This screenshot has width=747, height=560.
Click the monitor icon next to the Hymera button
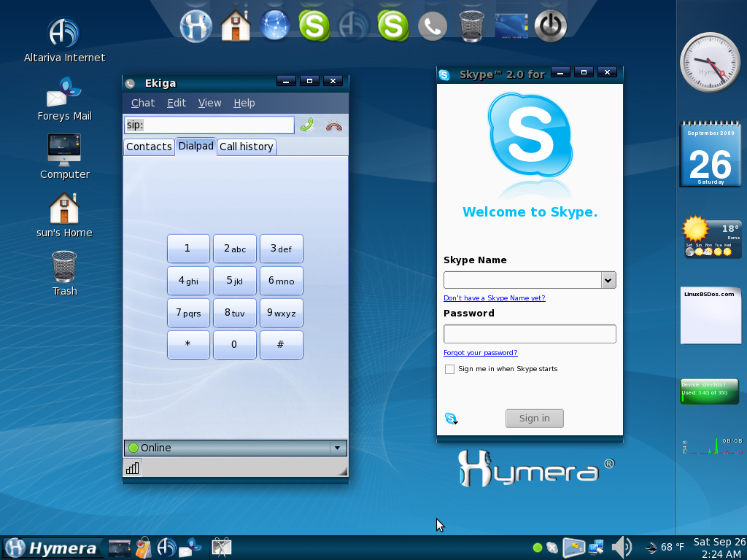point(119,548)
